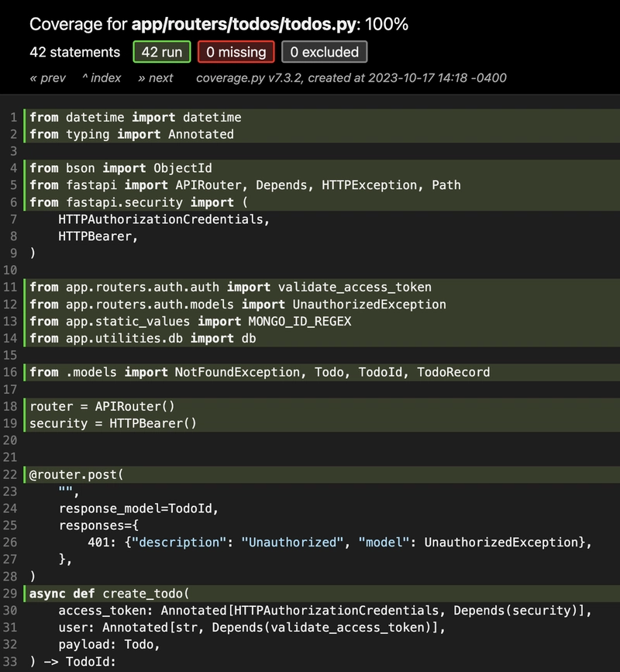Click line number 33 in the gutter
620x672 pixels.
point(10,662)
